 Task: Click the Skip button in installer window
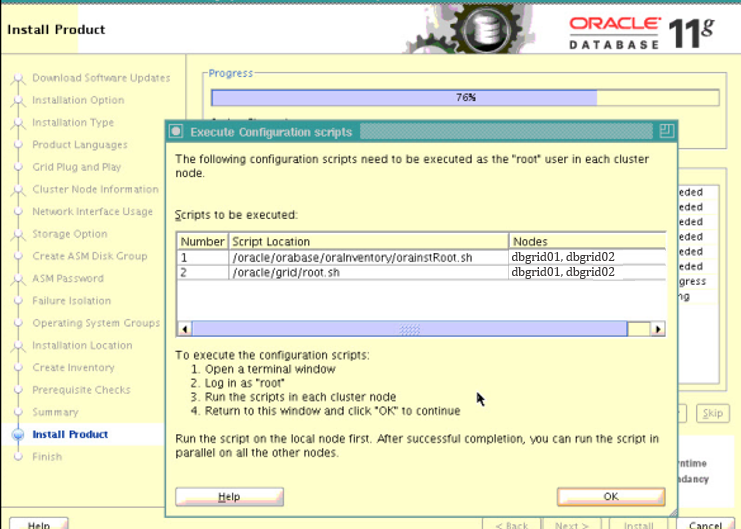coord(713,413)
